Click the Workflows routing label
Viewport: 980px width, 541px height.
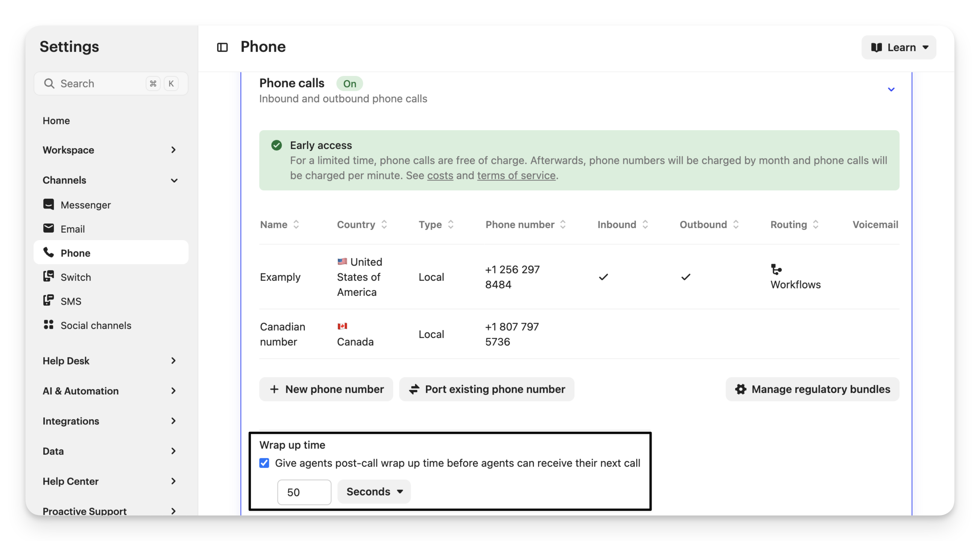tap(796, 284)
